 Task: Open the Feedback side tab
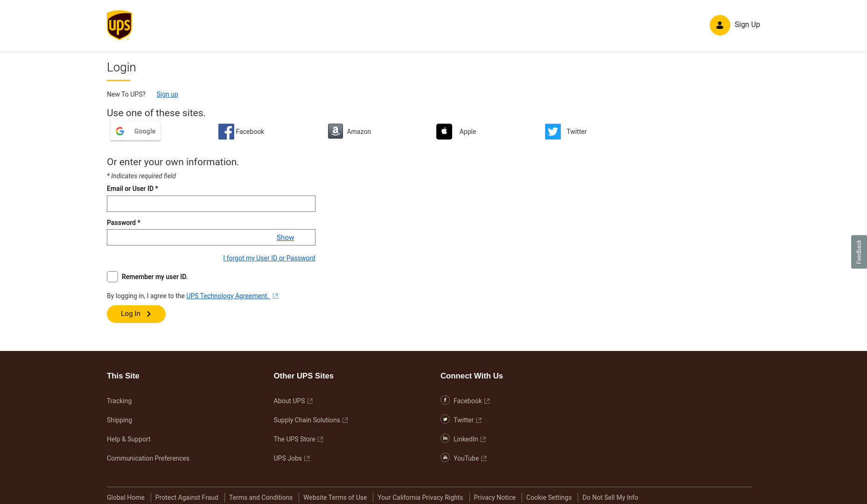(x=859, y=252)
